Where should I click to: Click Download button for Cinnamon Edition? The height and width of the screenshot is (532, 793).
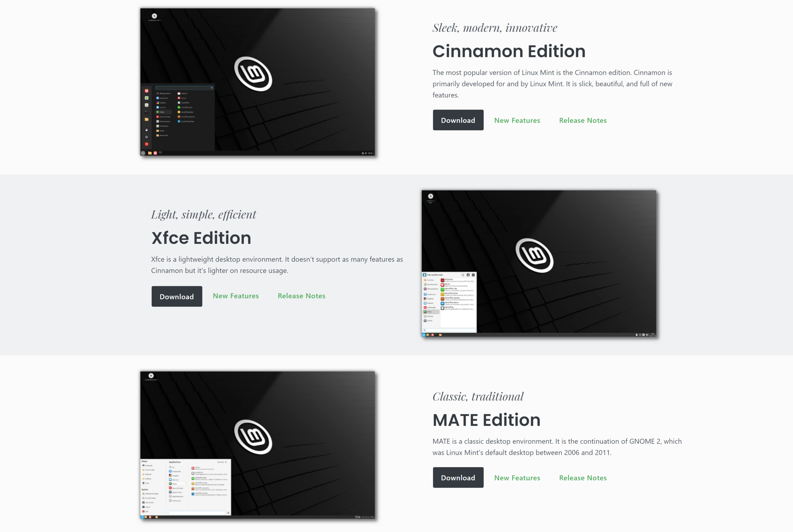pos(458,119)
